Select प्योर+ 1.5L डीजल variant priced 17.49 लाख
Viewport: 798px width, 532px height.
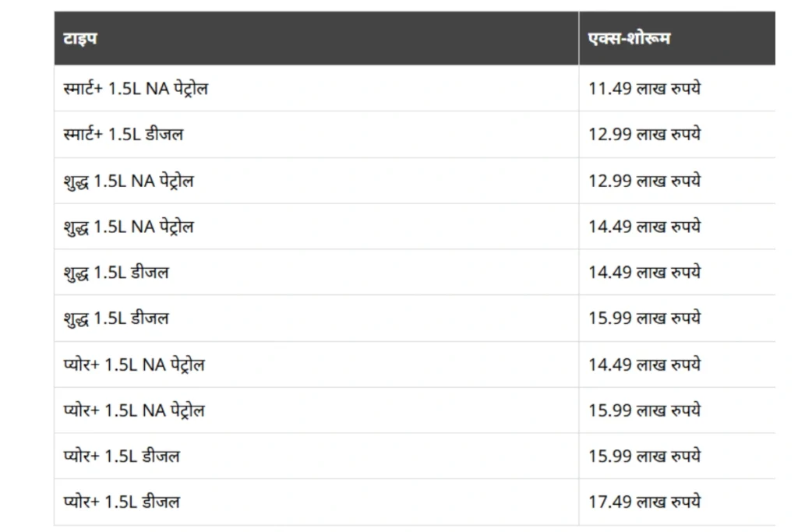pos(122,502)
